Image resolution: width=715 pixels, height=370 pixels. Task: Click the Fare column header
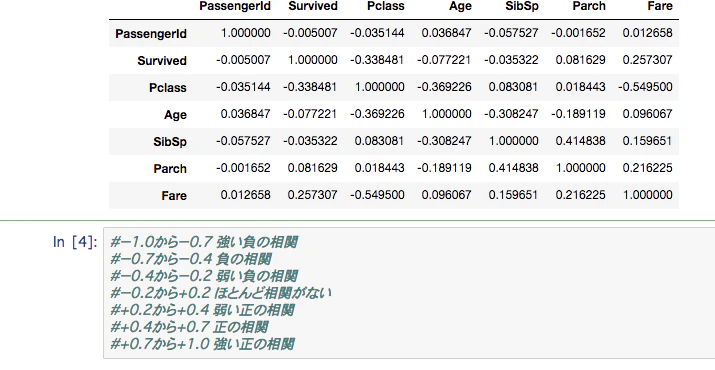pos(660,6)
